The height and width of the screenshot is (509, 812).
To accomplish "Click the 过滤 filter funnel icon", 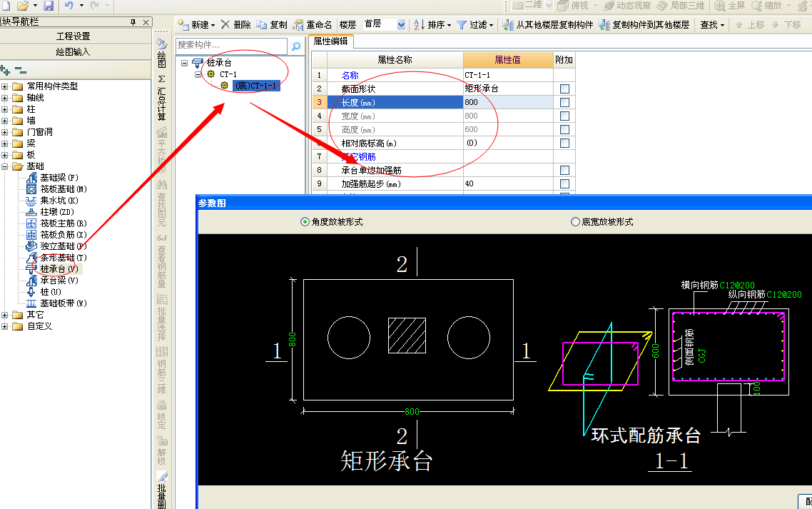I will (x=462, y=24).
